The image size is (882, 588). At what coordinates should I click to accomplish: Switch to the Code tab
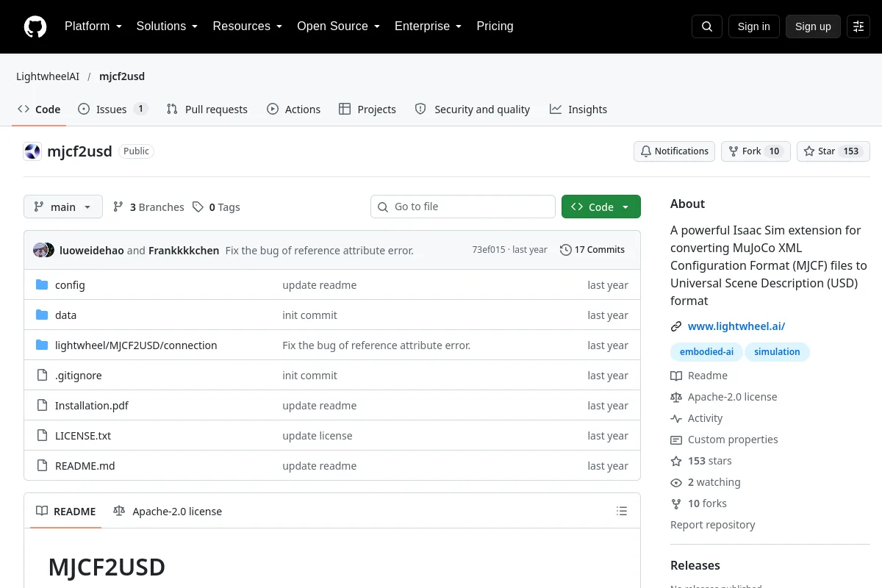pyautogui.click(x=39, y=109)
